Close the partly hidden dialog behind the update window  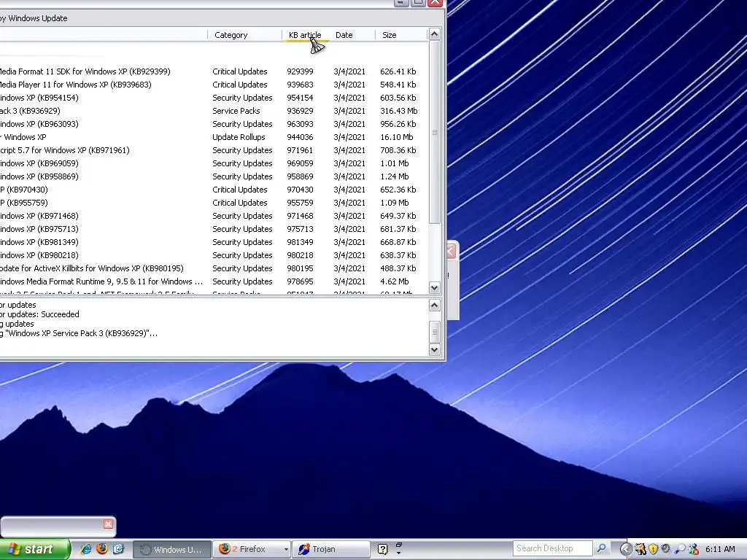click(451, 251)
